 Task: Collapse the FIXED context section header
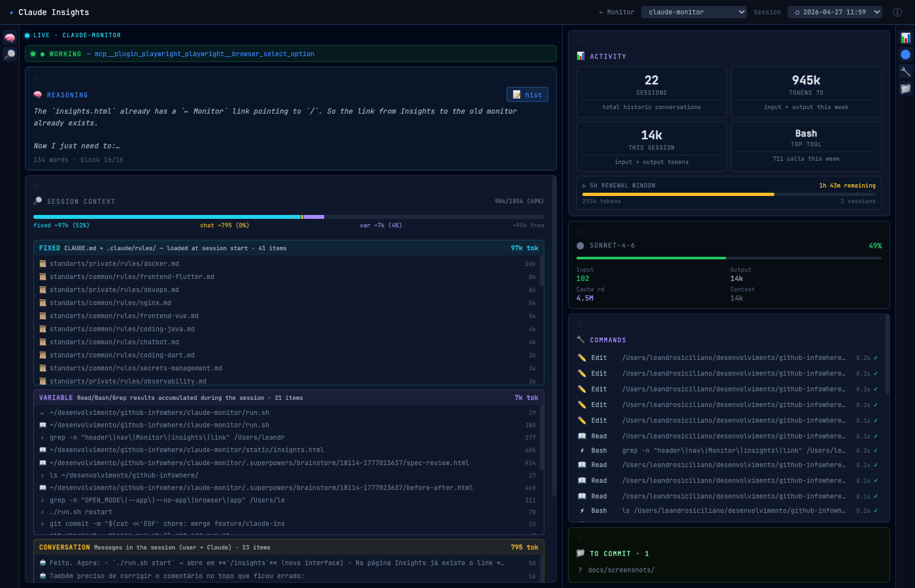pyautogui.click(x=289, y=248)
